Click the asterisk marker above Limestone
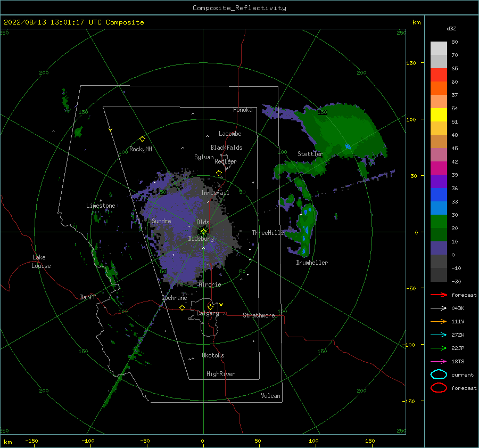Viewport: 479px width, 448px height. click(101, 201)
